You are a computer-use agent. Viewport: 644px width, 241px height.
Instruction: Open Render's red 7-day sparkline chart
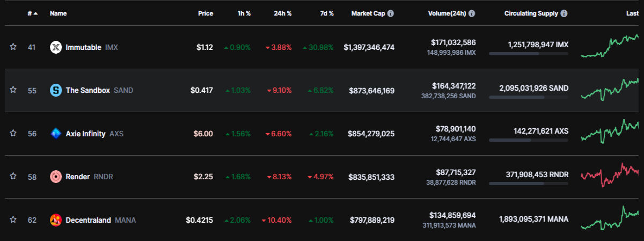(x=610, y=175)
